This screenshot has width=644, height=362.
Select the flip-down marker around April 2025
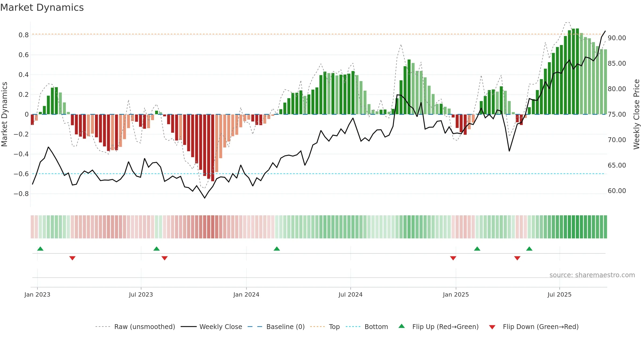[517, 258]
